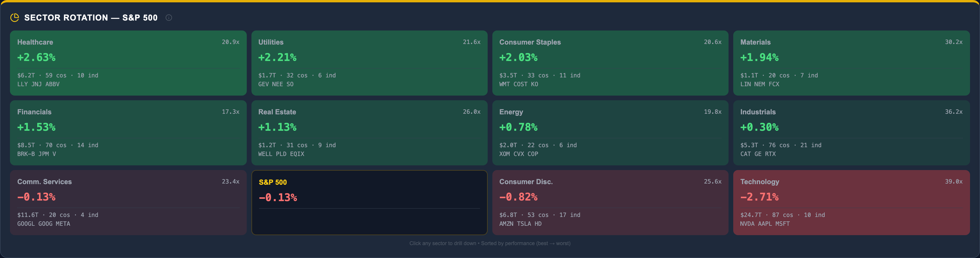The height and width of the screenshot is (258, 980).
Task: Select the Energy sector card
Action: (x=610, y=133)
